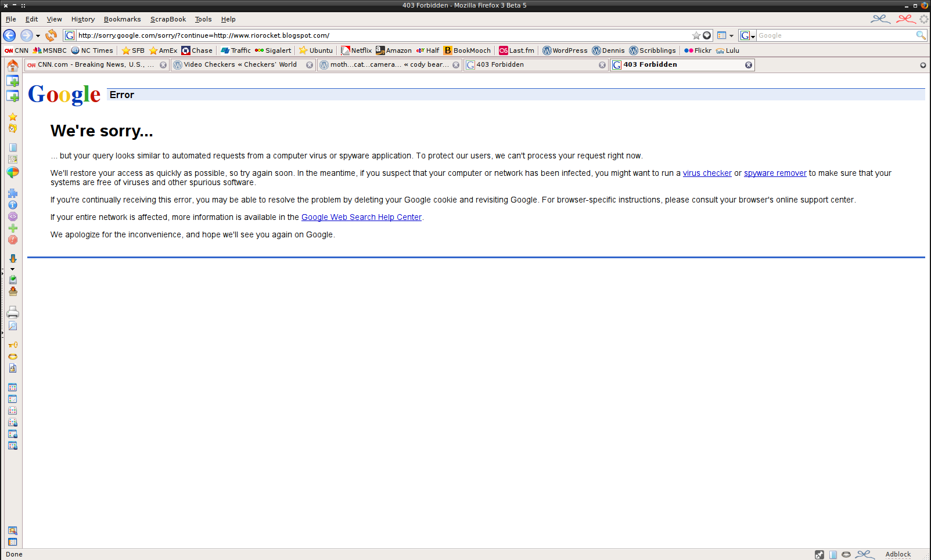Switch to Video Checkers tab

tap(240, 64)
